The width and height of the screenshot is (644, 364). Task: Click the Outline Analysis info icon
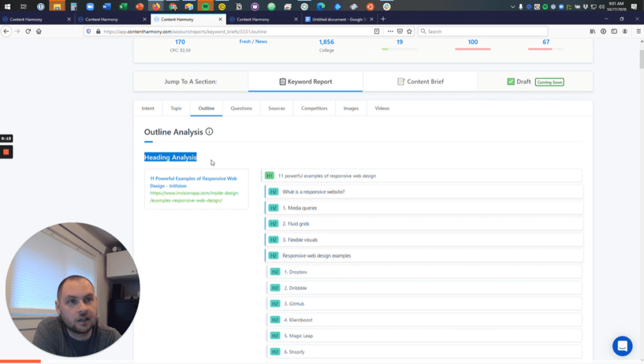coord(209,132)
